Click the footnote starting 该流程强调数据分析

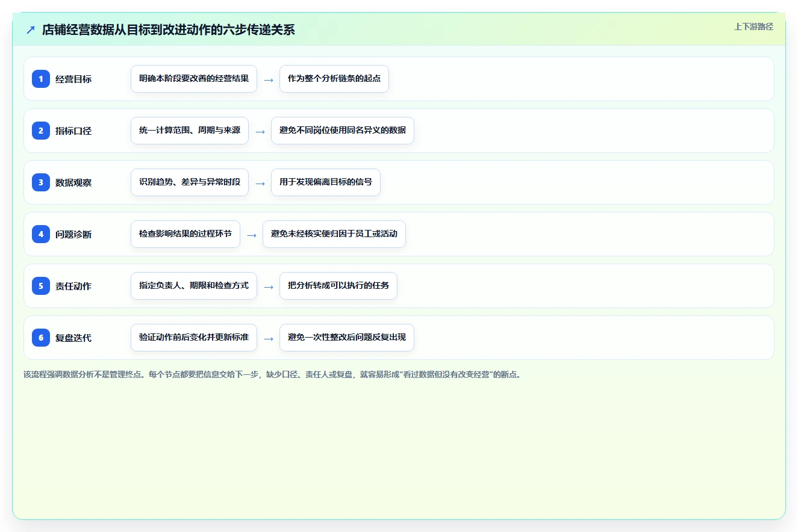[272, 374]
